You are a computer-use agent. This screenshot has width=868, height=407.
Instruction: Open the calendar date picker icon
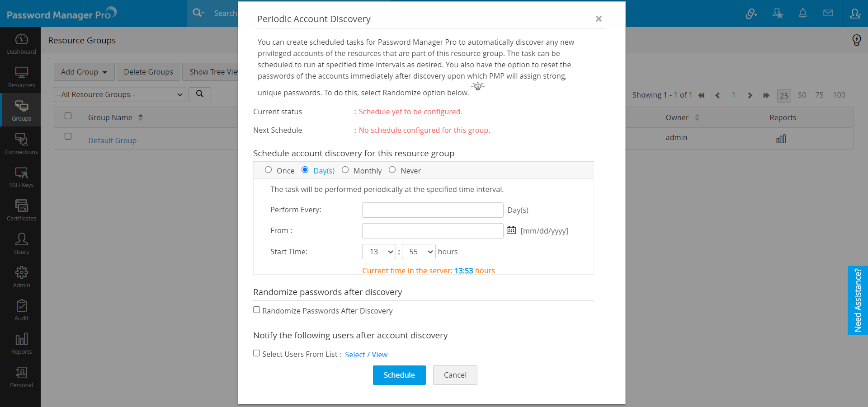[x=511, y=230]
